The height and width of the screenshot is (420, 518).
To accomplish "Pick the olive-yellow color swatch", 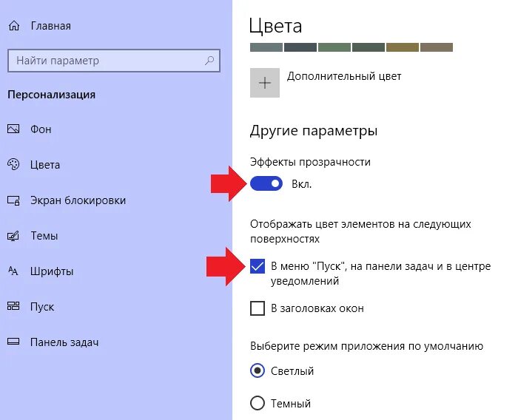I will [x=403, y=47].
